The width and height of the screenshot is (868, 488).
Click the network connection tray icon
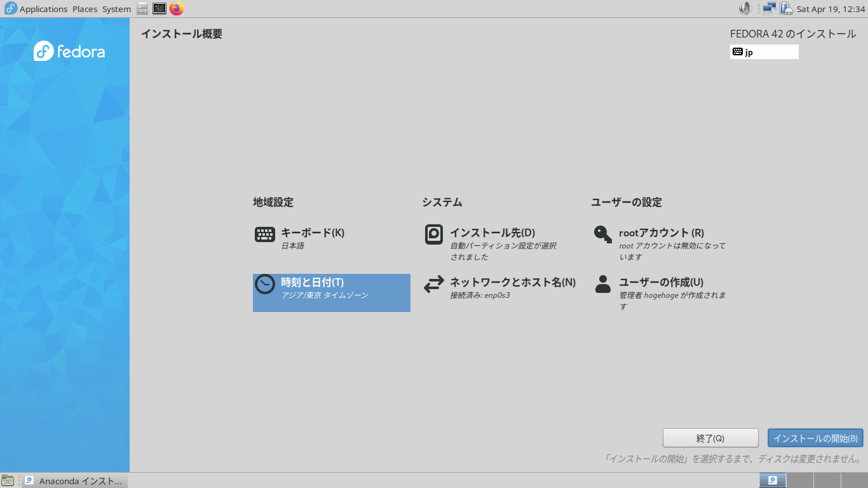(770, 9)
